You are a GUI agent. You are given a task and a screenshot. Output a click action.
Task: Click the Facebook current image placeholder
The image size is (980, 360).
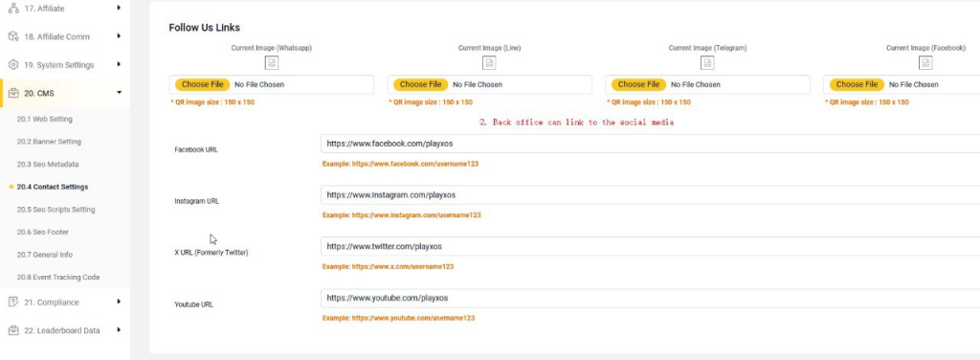coord(925,62)
